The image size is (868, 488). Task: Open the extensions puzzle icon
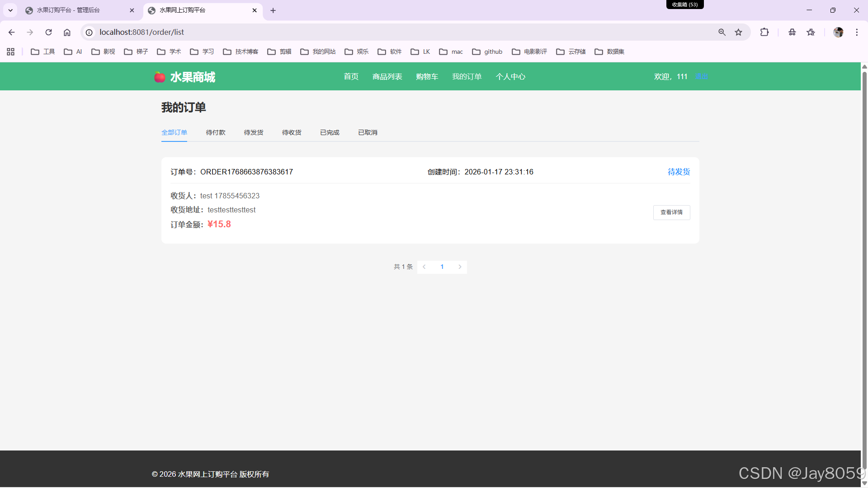point(764,32)
